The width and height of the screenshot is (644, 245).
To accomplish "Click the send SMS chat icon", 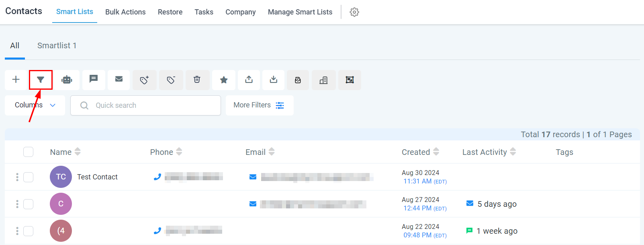I will coord(94,79).
